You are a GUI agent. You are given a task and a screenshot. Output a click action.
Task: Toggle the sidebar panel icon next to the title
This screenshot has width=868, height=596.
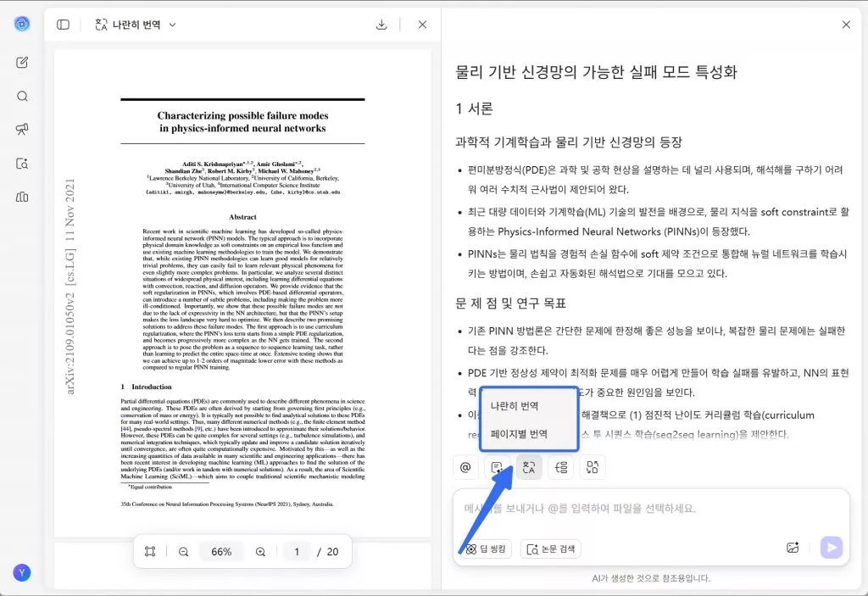click(62, 25)
